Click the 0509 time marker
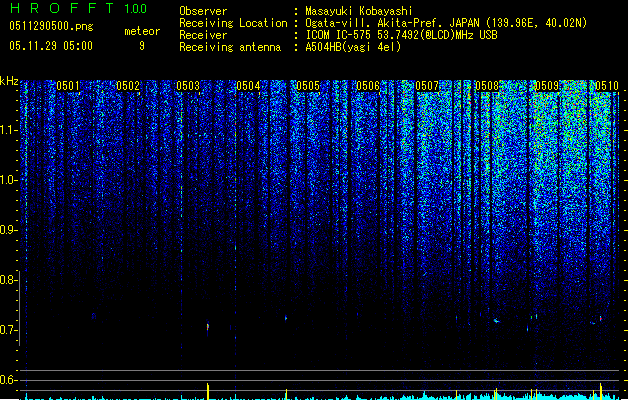 point(547,86)
